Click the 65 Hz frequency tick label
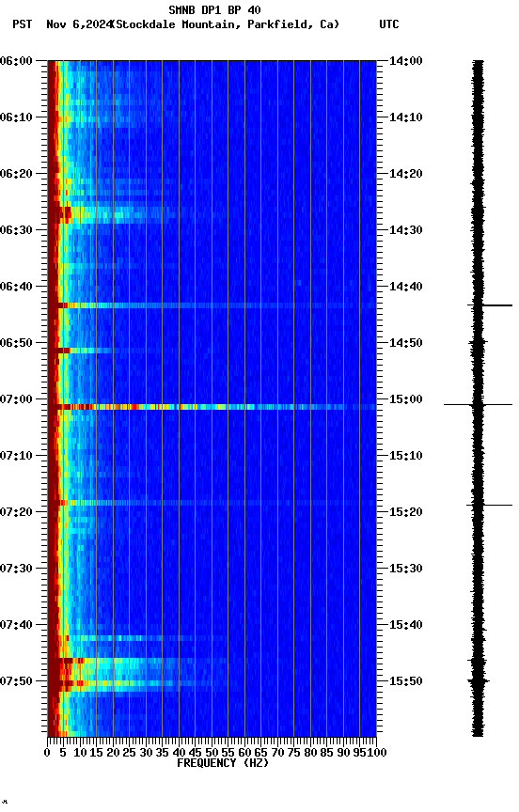 261,753
